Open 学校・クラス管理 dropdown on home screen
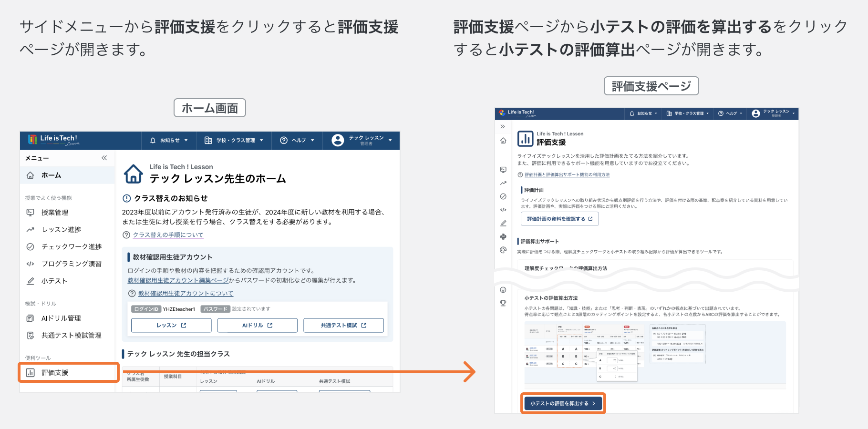This screenshot has width=868, height=429. (x=234, y=141)
